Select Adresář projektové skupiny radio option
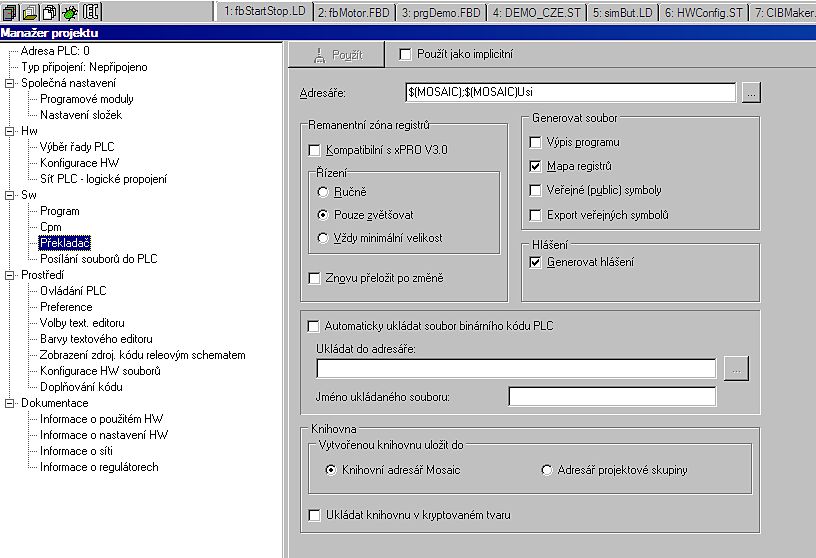Viewport: 816px width, 558px height. (546, 470)
